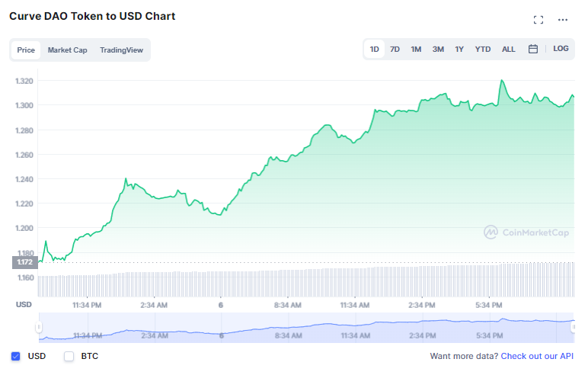Click the 'Curve DAO Token to USD Chart' heading
This screenshot has width=588, height=375.
(x=92, y=16)
